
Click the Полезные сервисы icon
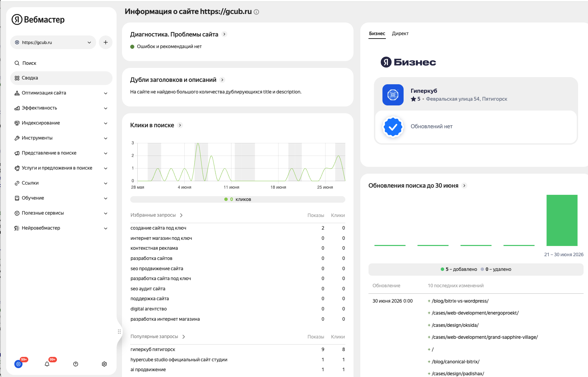(x=17, y=213)
